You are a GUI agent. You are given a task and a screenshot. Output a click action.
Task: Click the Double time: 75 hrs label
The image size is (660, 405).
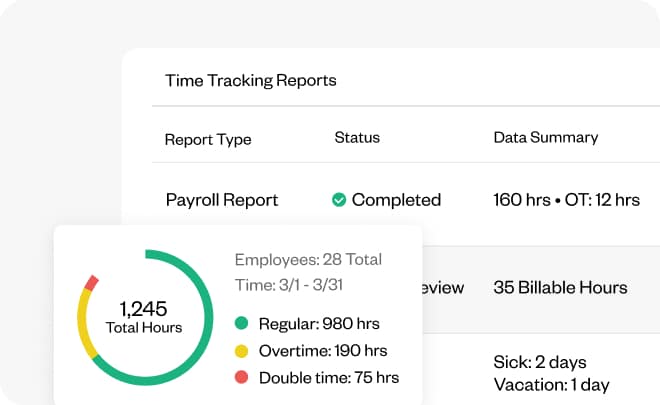pos(329,378)
